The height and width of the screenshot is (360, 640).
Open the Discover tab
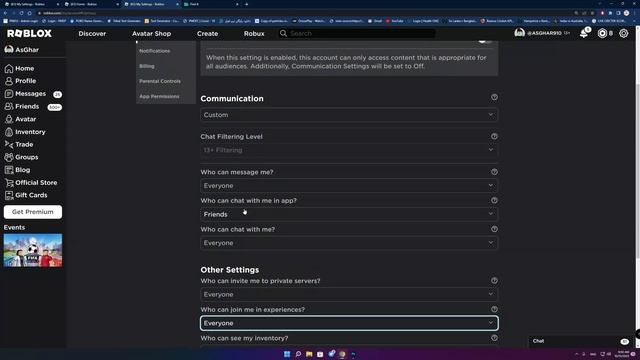coord(92,33)
